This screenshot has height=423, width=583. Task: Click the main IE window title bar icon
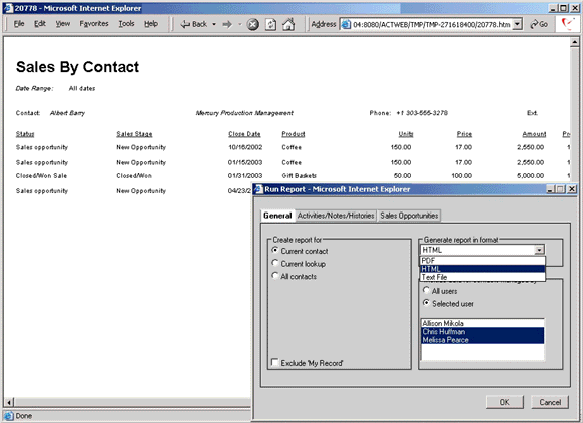coord(8,8)
